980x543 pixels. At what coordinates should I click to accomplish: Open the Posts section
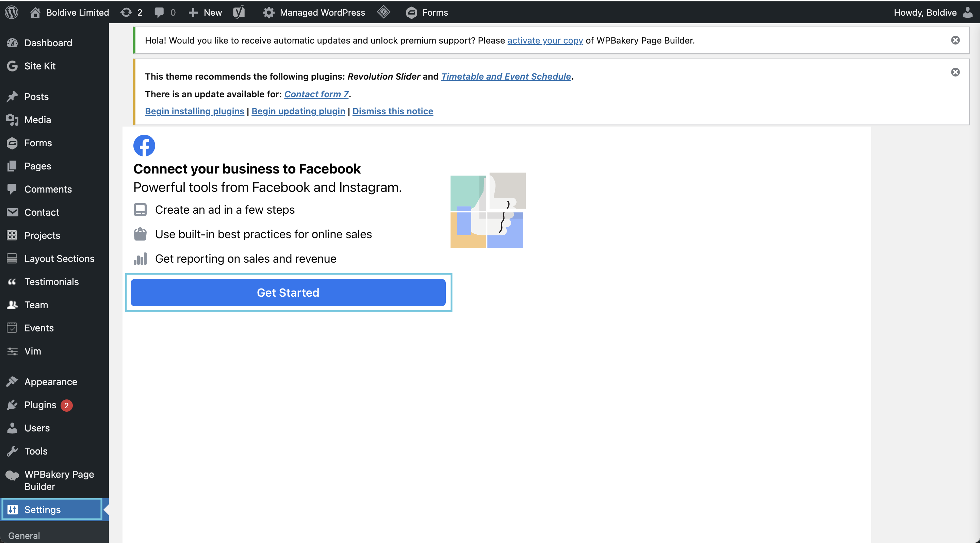point(36,96)
